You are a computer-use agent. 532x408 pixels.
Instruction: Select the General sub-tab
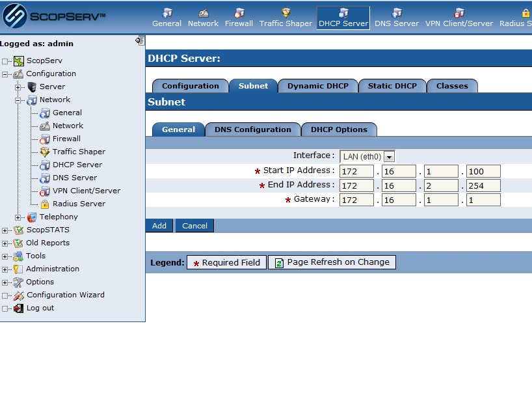178,129
